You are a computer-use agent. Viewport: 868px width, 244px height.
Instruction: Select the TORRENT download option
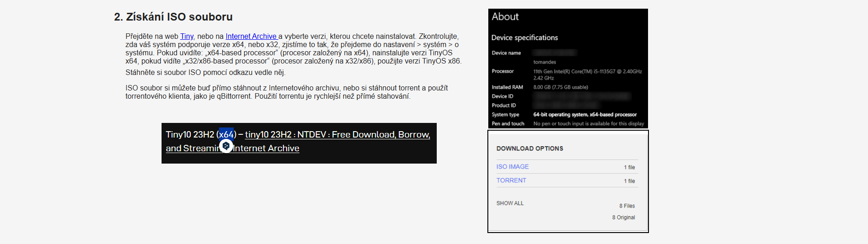[x=511, y=180]
